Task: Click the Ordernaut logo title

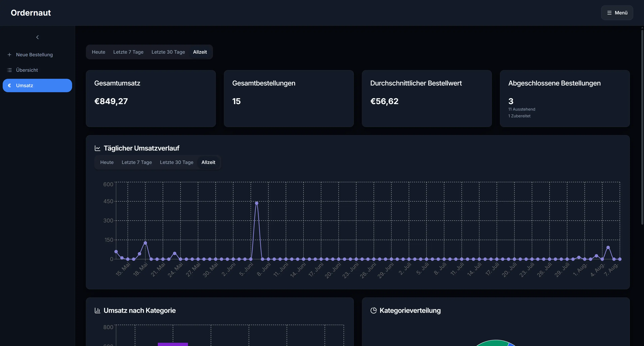Action: [x=31, y=13]
